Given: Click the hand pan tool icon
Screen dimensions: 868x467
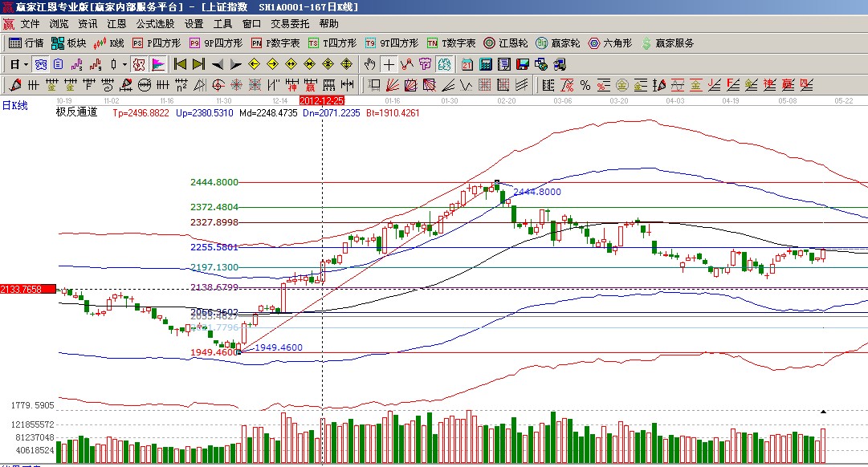Looking at the screenshot, I should coord(369,64).
